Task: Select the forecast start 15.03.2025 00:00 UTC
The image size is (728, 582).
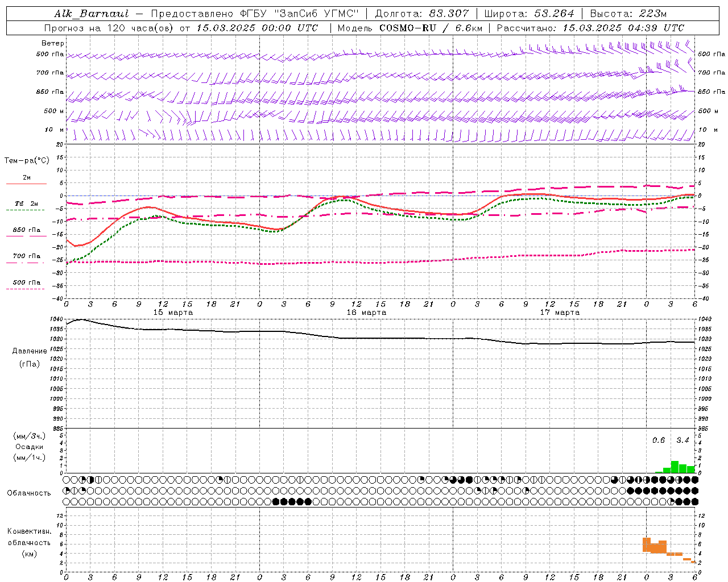Action: click(x=257, y=28)
